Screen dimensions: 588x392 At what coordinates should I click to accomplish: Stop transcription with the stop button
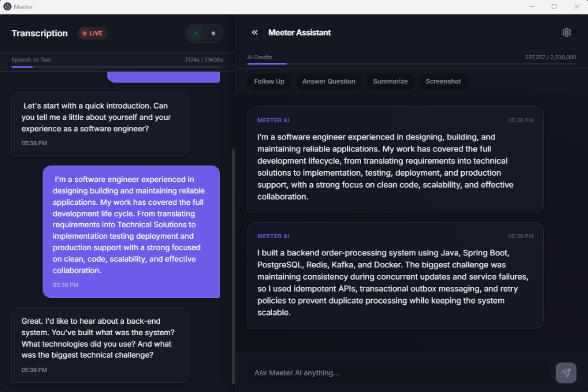coord(214,33)
